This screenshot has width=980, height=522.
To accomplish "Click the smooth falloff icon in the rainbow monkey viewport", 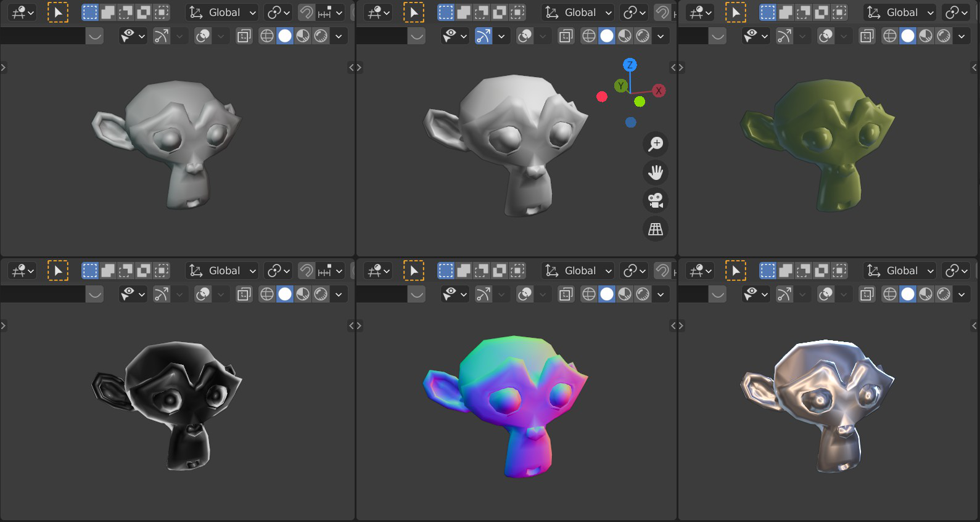I will (x=417, y=295).
